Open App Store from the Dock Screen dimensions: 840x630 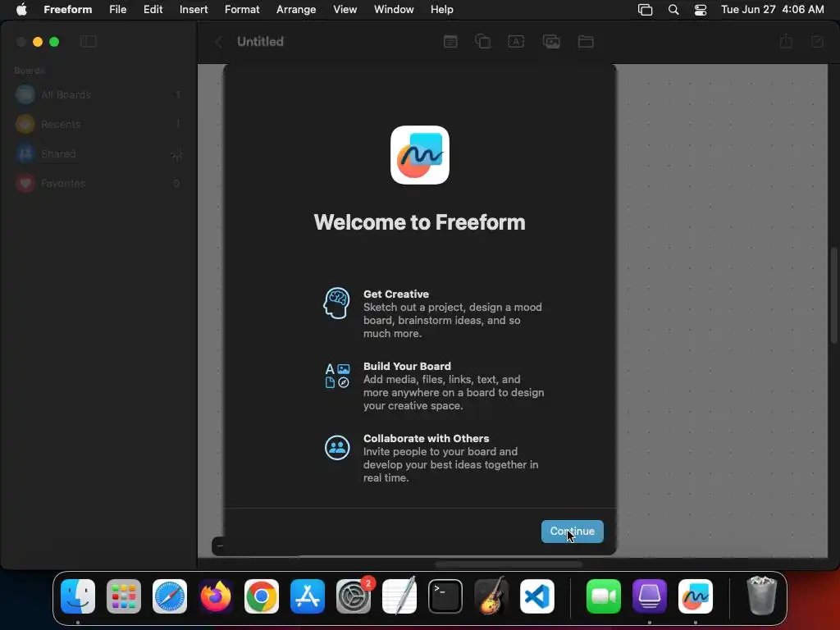coord(308,596)
